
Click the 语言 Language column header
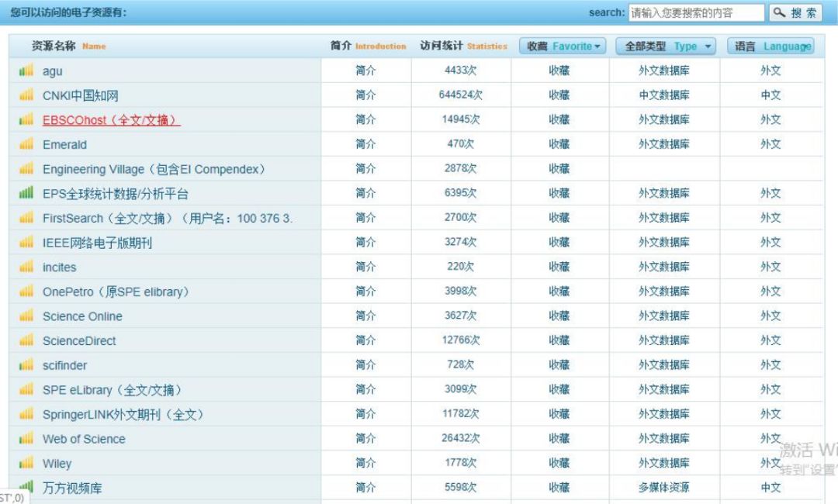tap(771, 46)
